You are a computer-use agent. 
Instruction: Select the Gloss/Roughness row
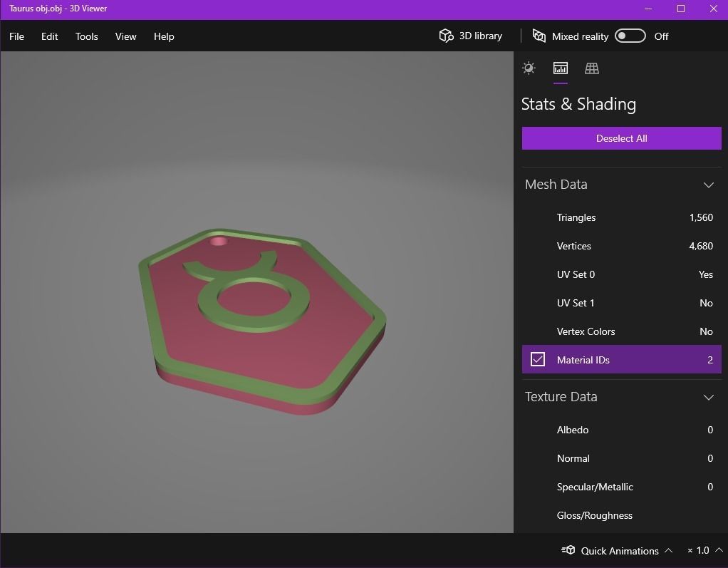pos(621,515)
